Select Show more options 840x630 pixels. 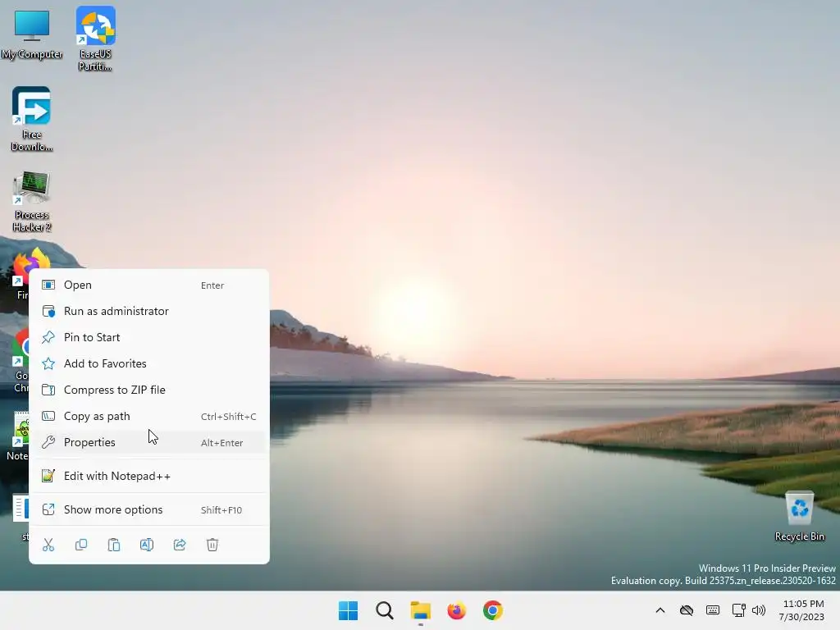148,510
